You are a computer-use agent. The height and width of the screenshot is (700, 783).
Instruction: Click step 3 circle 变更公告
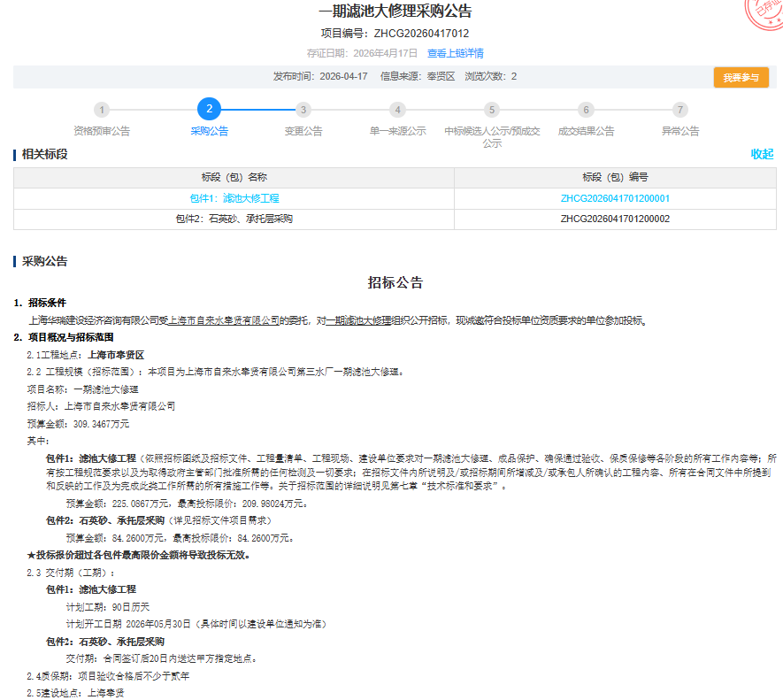pos(303,110)
